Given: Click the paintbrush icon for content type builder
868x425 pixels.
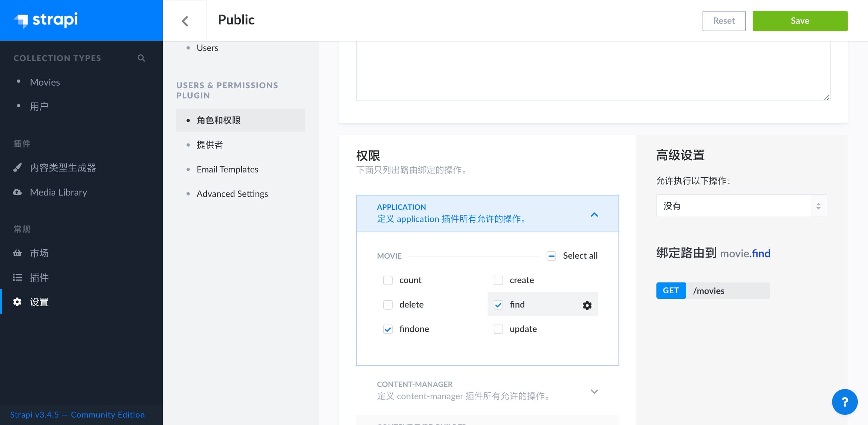Looking at the screenshot, I should coord(17,168).
